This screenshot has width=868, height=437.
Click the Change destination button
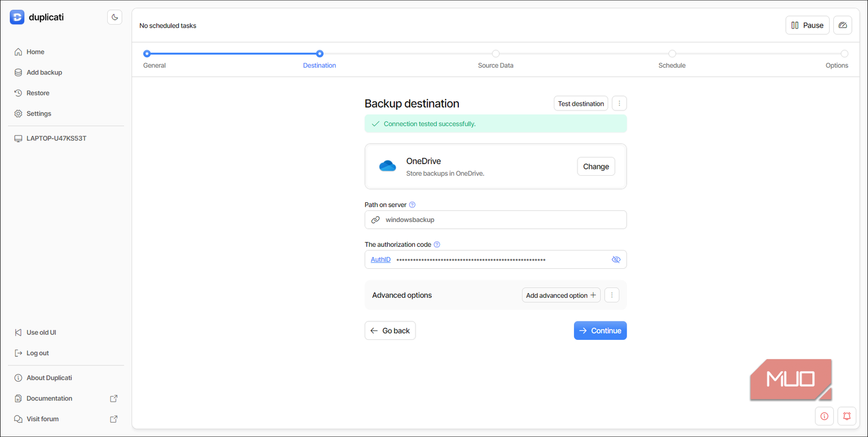point(596,166)
